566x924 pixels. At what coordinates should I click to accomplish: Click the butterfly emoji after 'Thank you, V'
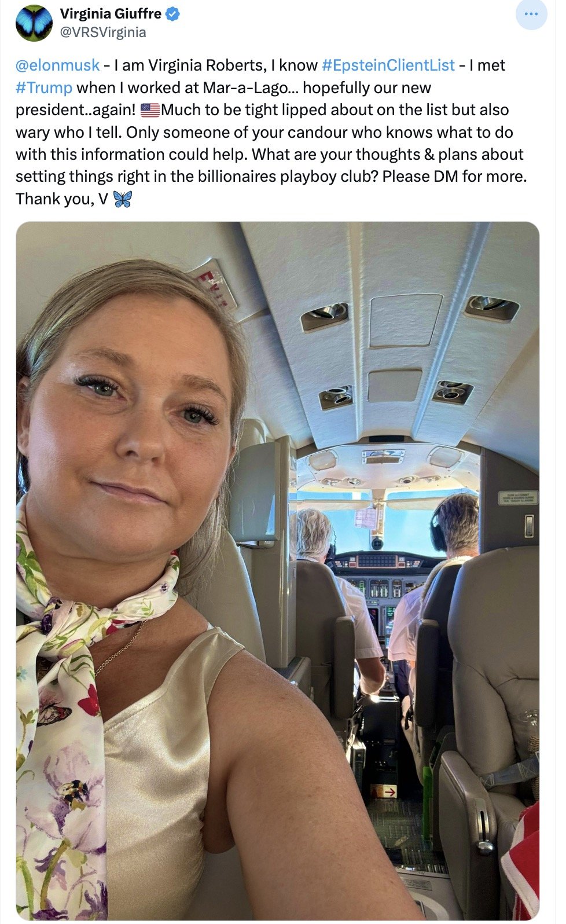[123, 199]
